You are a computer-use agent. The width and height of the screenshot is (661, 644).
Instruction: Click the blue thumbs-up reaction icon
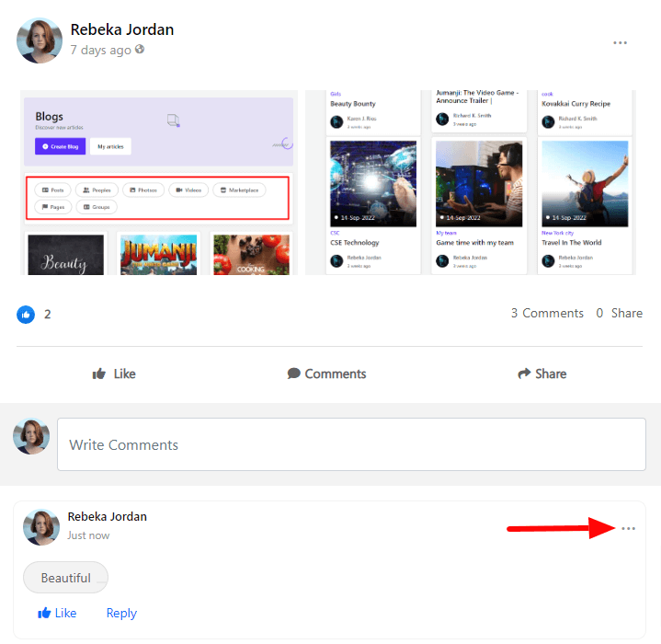[x=26, y=314]
